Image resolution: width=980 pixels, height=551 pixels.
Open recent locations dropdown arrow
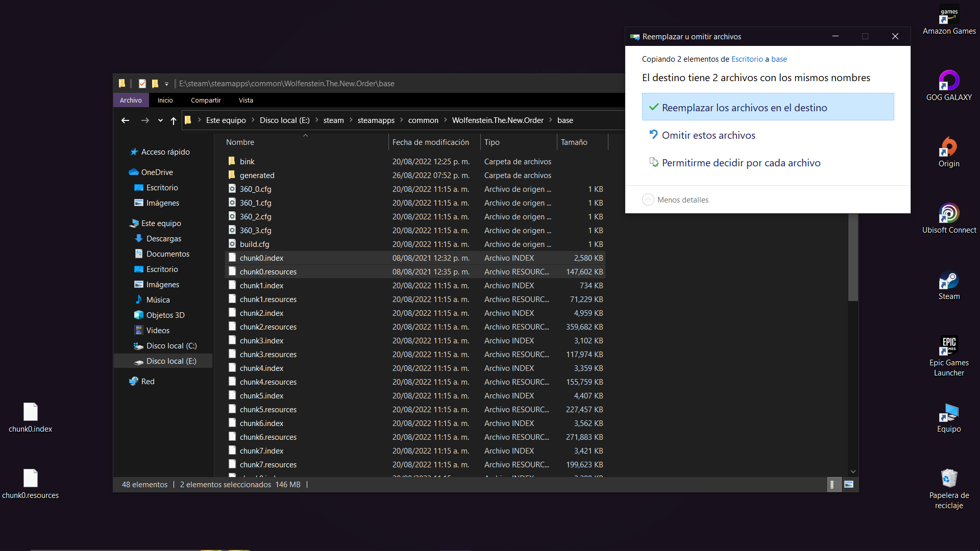(x=160, y=120)
